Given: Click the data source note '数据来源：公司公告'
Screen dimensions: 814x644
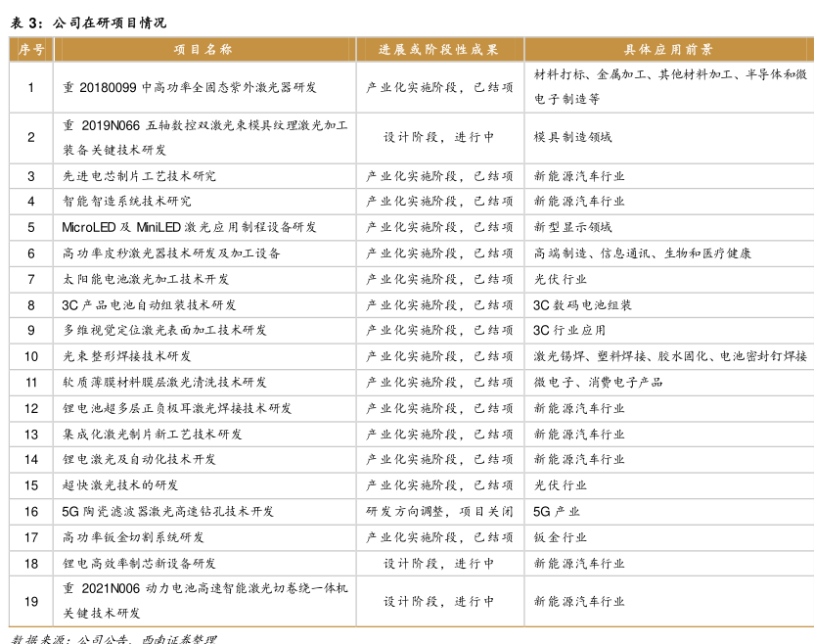Looking at the screenshot, I should coord(70,639).
